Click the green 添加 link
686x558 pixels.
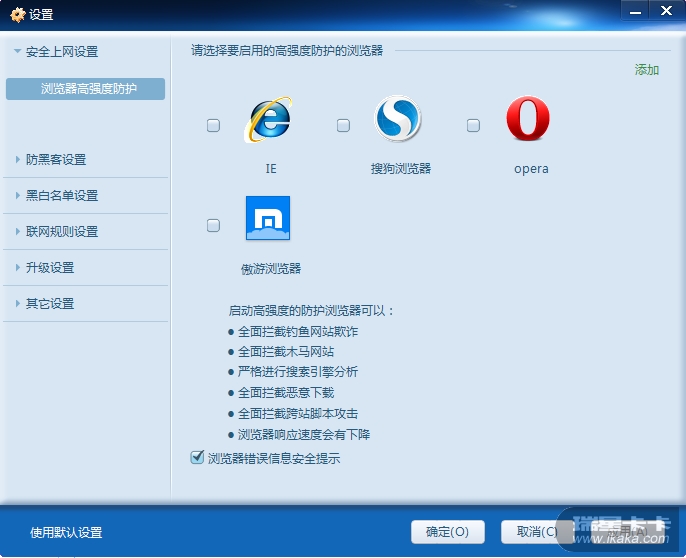647,70
